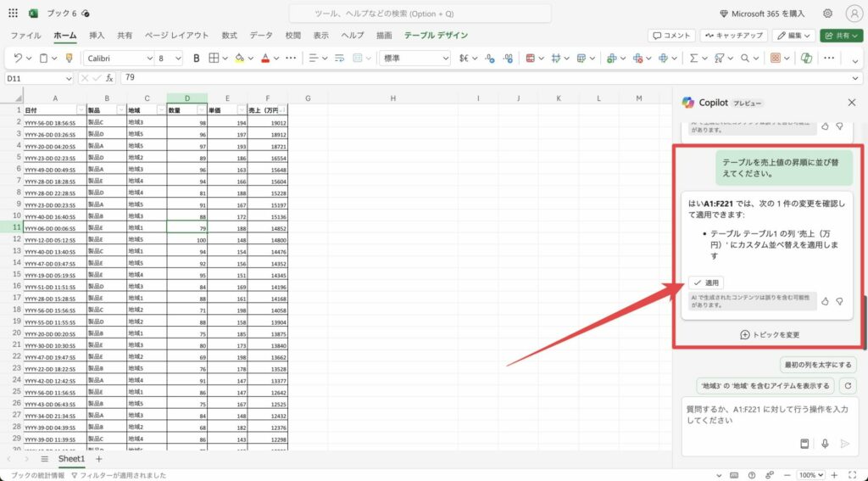Click the 適用 button in Copilot
Viewport: 868px width, 481px height.
point(706,282)
